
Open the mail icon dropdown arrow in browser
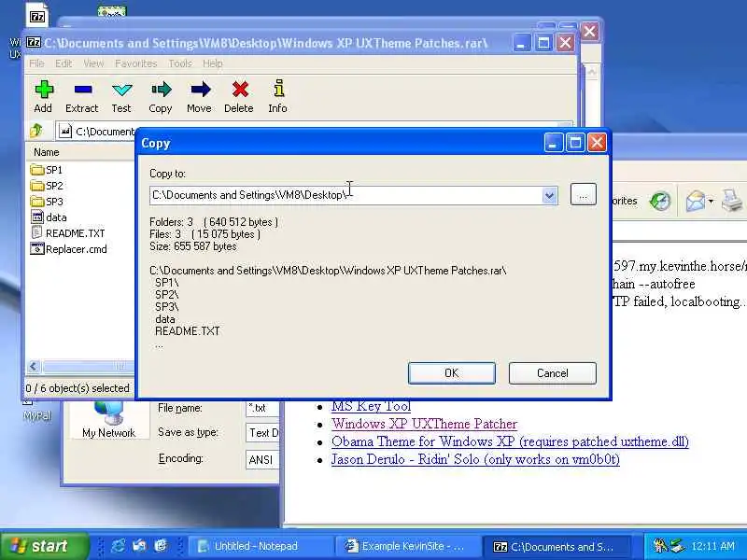712,202
